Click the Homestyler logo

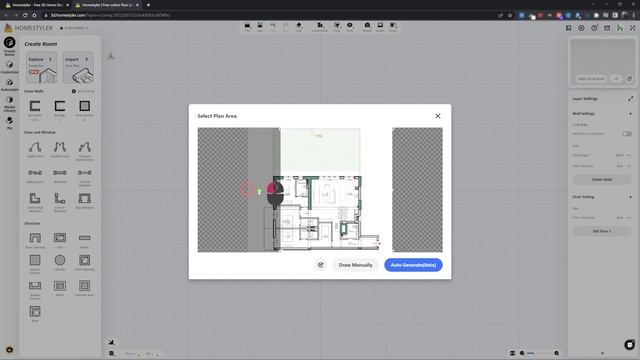click(29, 28)
